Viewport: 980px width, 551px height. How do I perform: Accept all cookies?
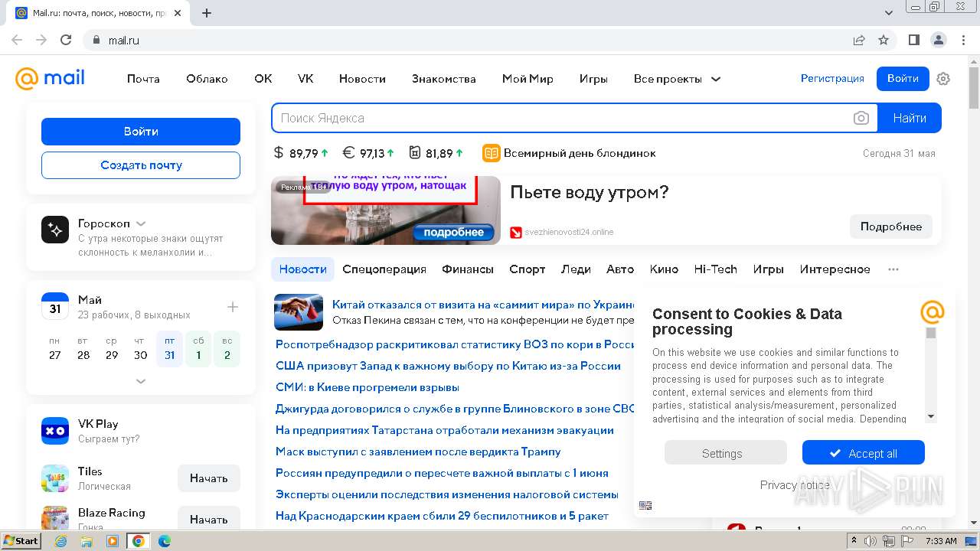[864, 453]
